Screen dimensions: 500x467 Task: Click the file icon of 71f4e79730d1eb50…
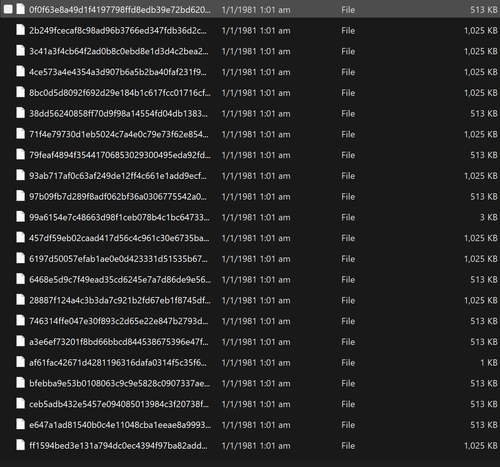tap(21, 134)
